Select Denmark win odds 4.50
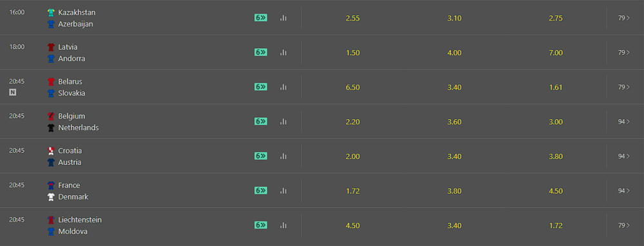 coord(556,191)
